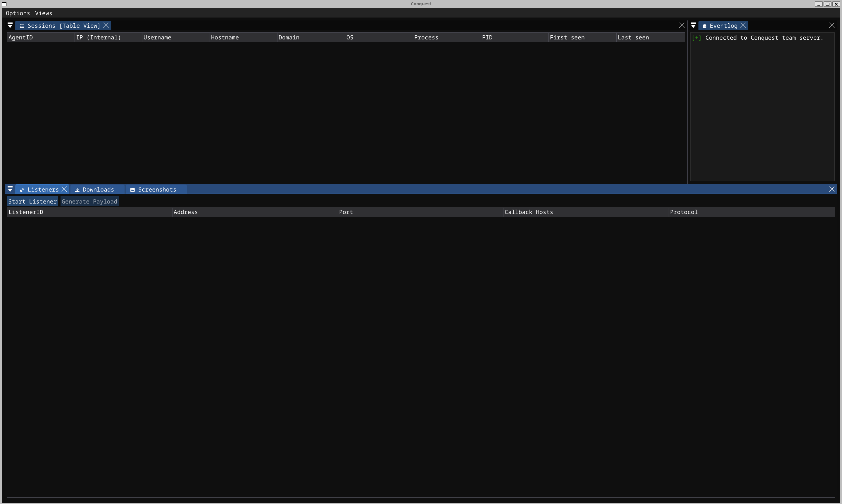Viewport: 842px width, 504px height.
Task: Close the Eventlog tab
Action: point(743,25)
